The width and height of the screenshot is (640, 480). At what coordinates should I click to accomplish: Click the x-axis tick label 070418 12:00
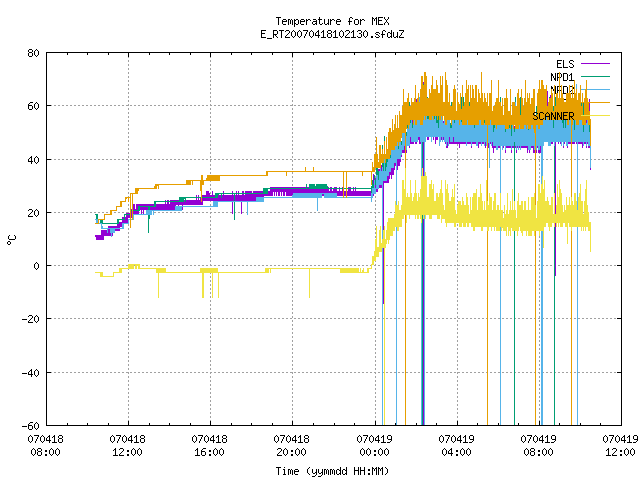point(127,446)
